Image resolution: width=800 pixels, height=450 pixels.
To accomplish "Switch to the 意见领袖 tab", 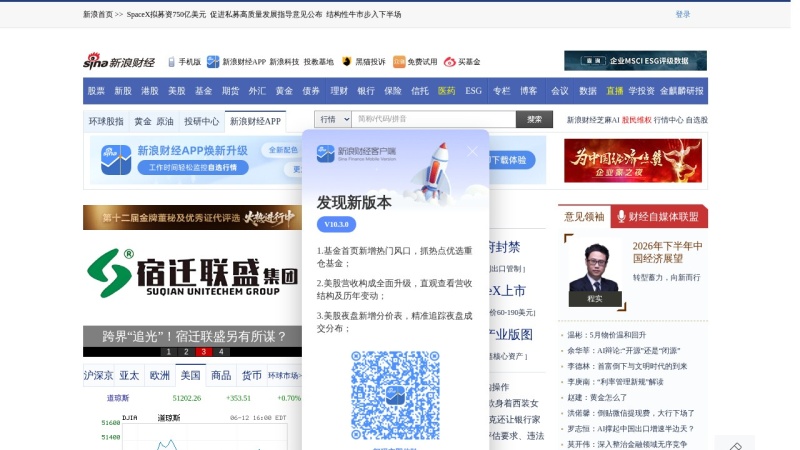I will tap(584, 217).
